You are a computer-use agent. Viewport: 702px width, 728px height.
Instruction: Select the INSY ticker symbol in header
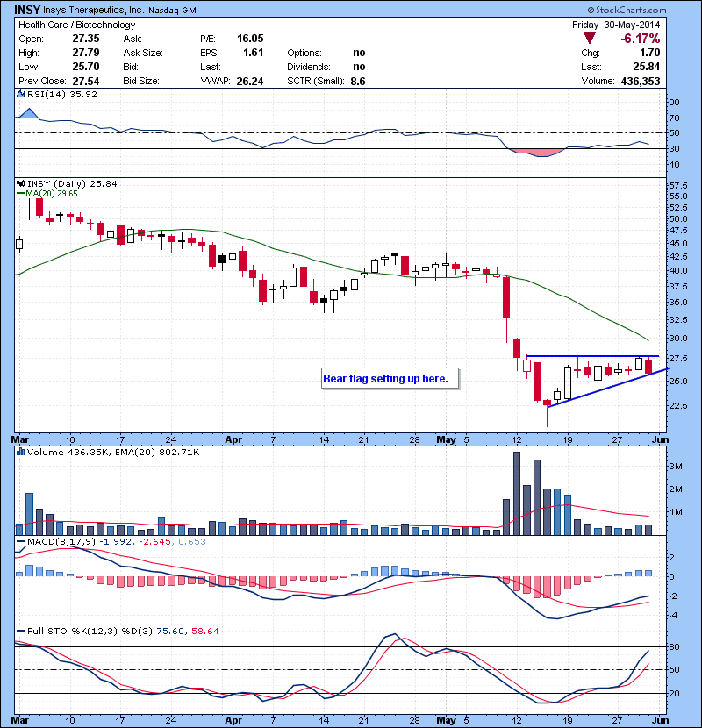27,10
